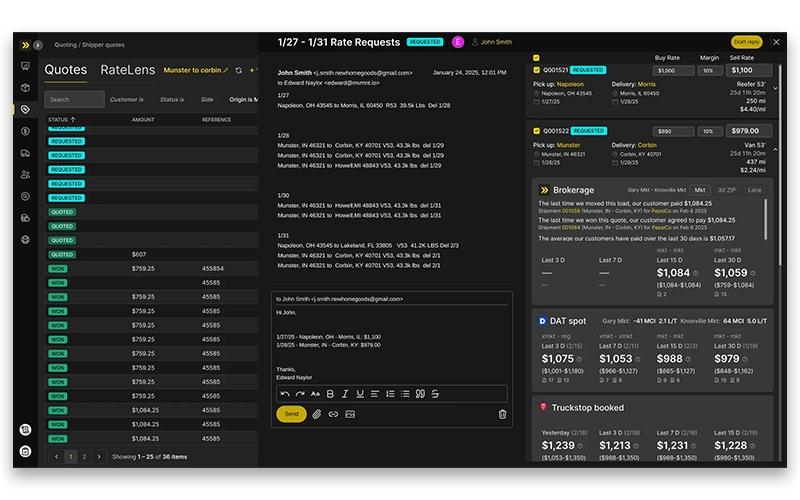Uncheck the Q001521 quote checkbox
This screenshot has width=800, height=500.
click(x=536, y=70)
